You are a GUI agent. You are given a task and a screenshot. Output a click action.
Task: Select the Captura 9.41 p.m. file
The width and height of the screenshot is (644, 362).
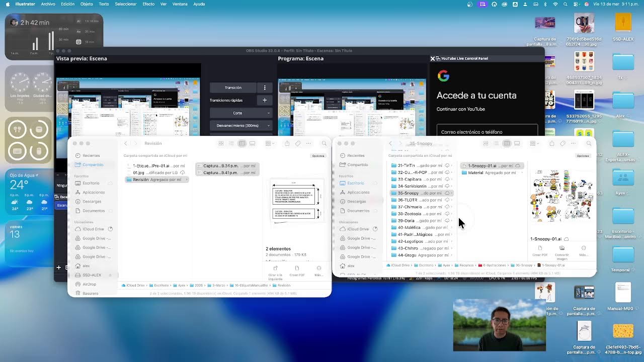pyautogui.click(x=227, y=172)
